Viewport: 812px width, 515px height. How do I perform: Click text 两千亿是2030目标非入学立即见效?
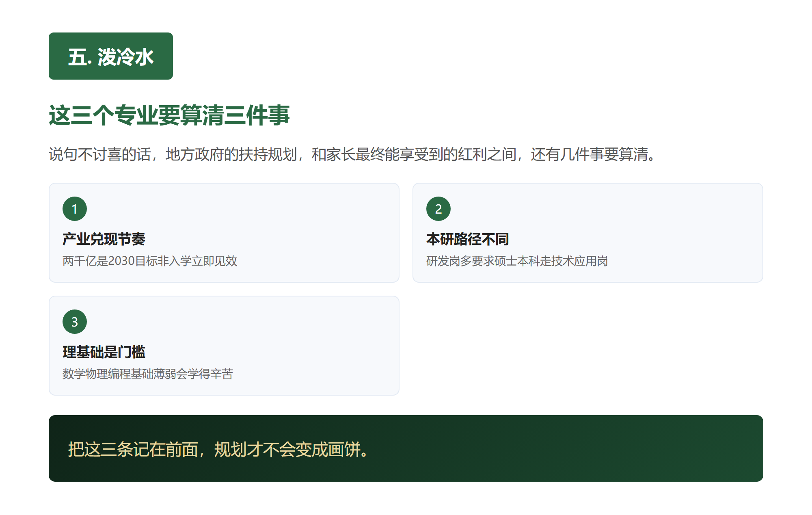150,261
